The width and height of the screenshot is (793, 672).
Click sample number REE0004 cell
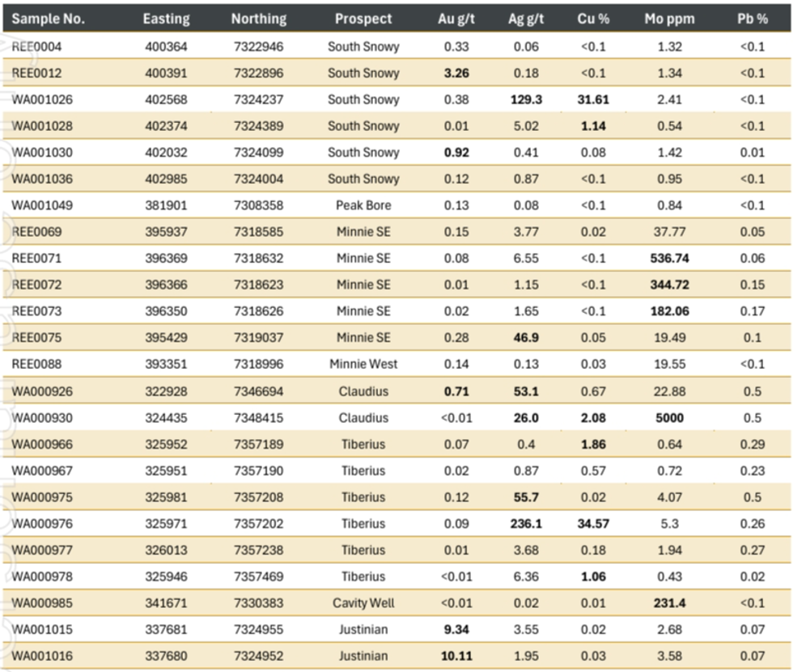[x=37, y=47]
